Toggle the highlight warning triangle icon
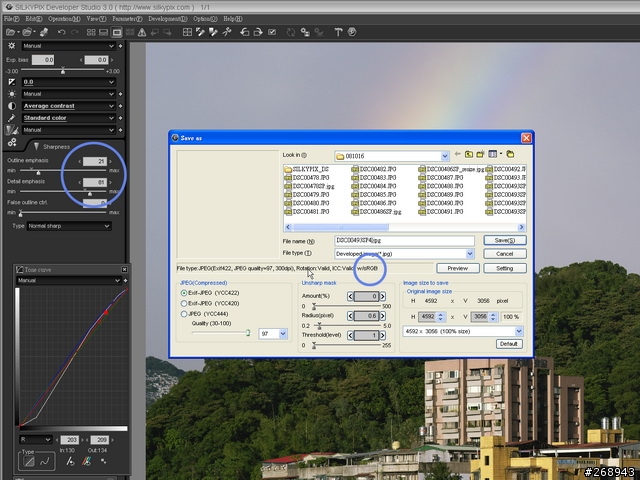Screen dimensions: 640x480 click(x=142, y=32)
